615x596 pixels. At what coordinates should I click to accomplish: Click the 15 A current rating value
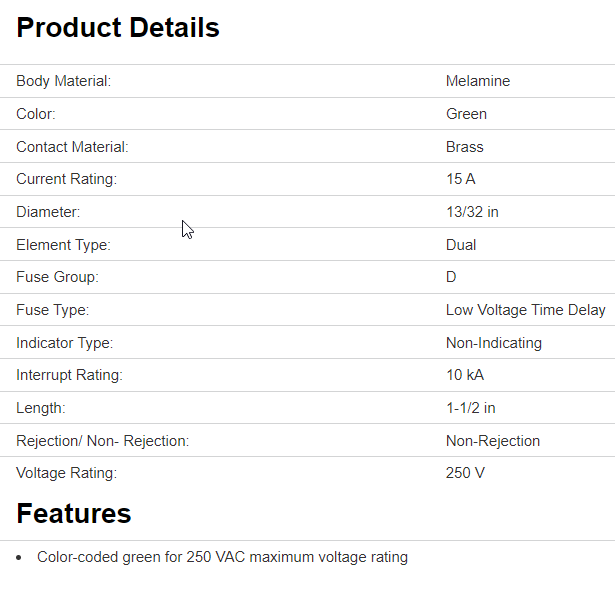tap(461, 179)
